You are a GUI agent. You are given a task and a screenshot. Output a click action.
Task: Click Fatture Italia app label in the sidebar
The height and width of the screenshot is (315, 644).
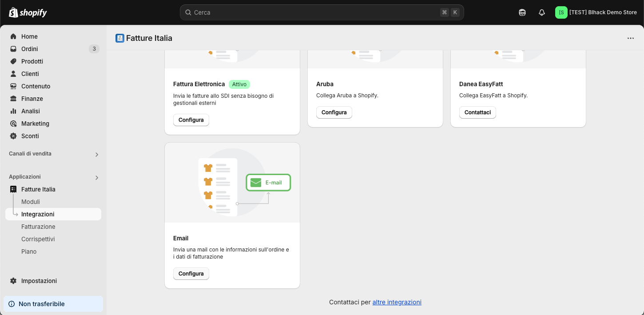[x=38, y=189]
